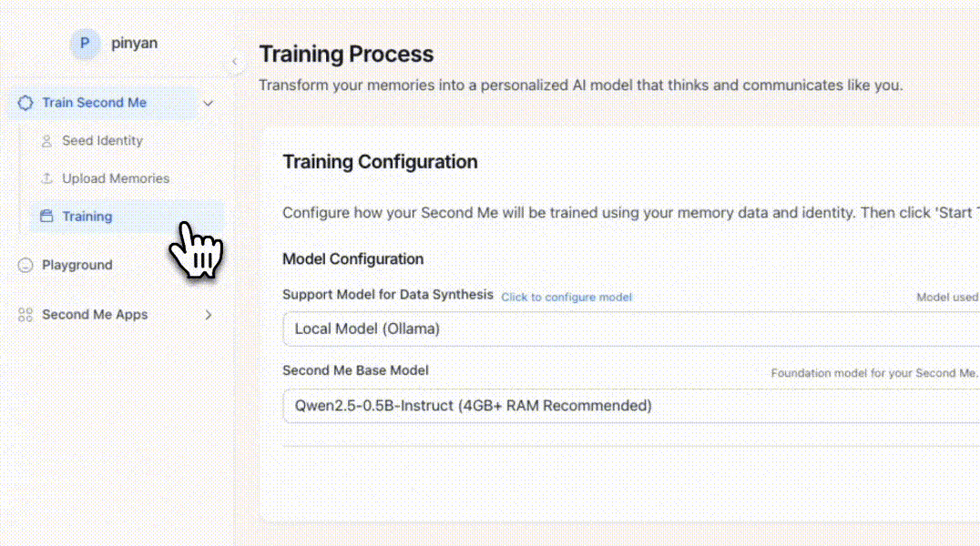This screenshot has height=546, width=980.
Task: Select the Training menu item
Action: [87, 217]
